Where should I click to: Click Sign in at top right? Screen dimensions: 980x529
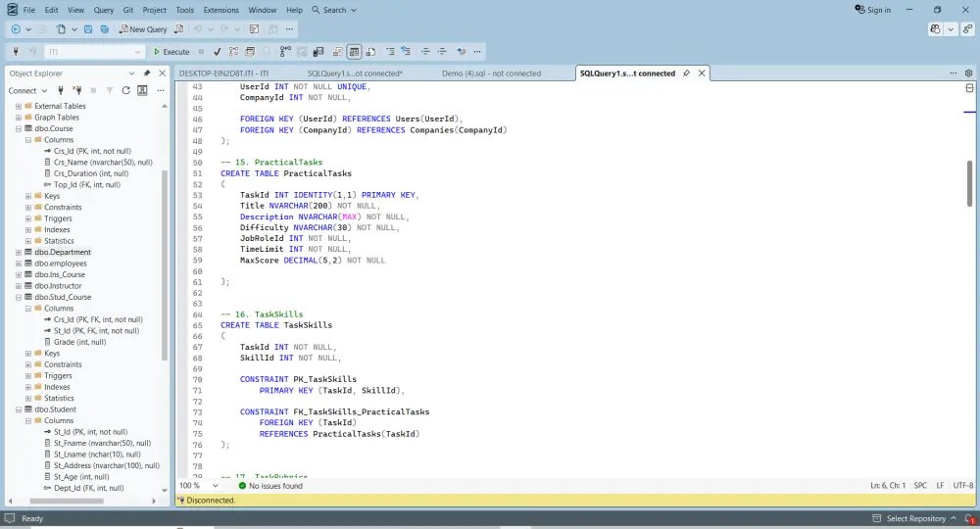coord(872,10)
